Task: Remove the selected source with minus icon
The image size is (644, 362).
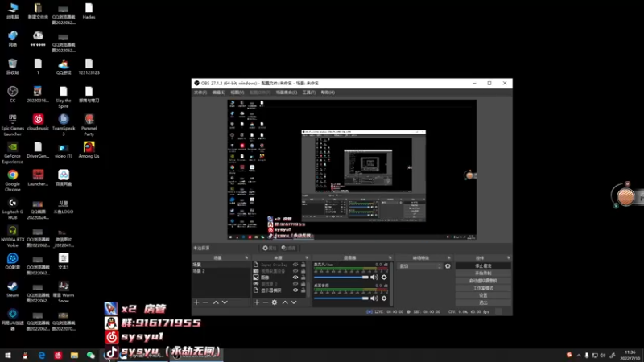Action: pyautogui.click(x=266, y=302)
